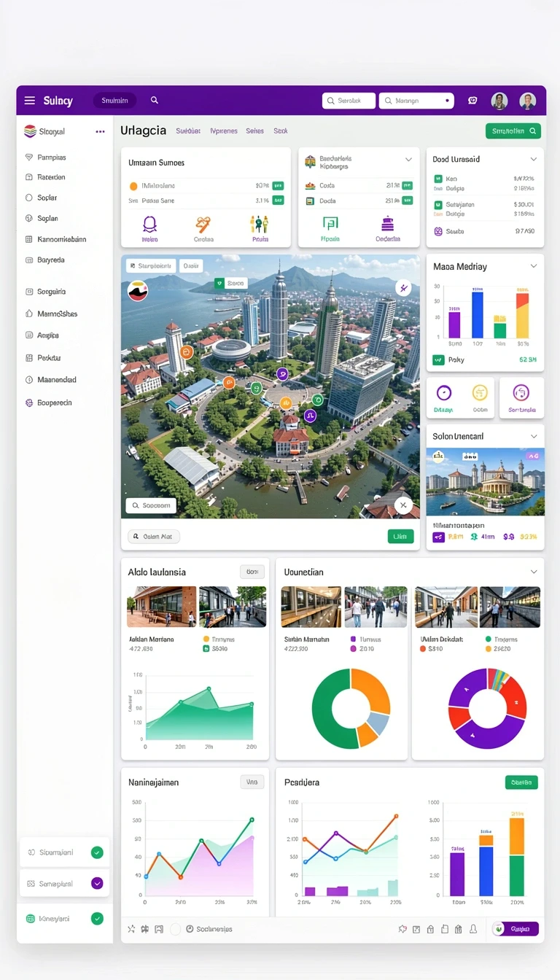Click the first user avatar beside the chat icon
The height and width of the screenshot is (980, 560).
(499, 101)
